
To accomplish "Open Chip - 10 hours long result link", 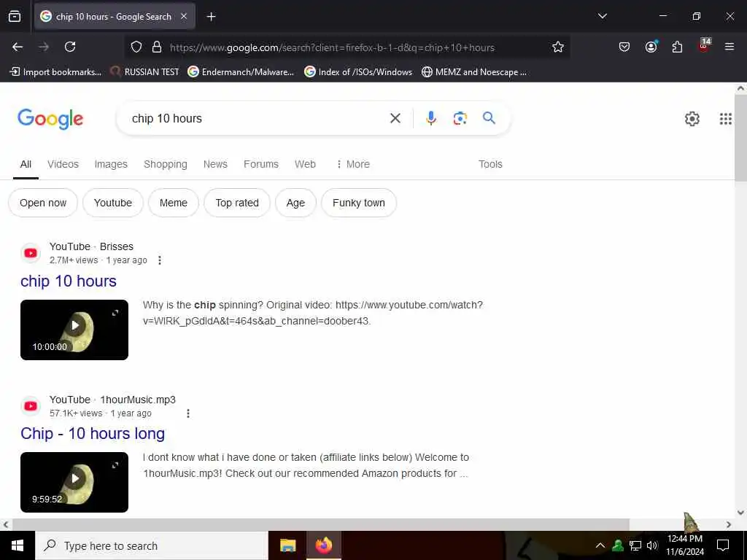I will [93, 434].
